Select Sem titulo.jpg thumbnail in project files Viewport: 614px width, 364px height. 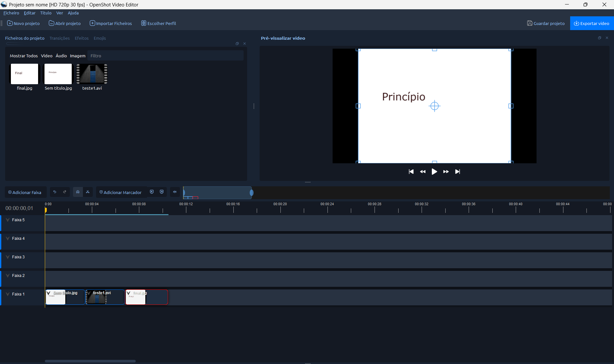tap(58, 74)
